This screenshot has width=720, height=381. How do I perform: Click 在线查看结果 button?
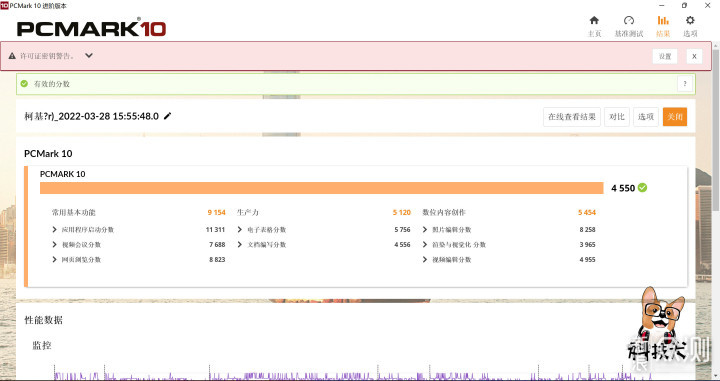(572, 117)
